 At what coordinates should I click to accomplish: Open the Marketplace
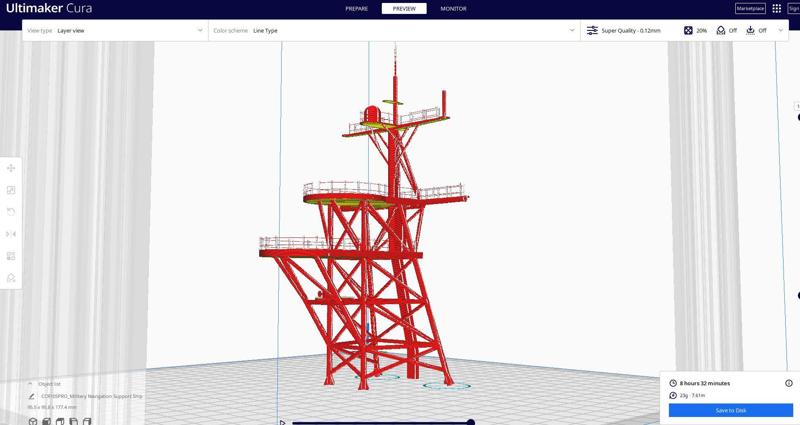(x=750, y=9)
